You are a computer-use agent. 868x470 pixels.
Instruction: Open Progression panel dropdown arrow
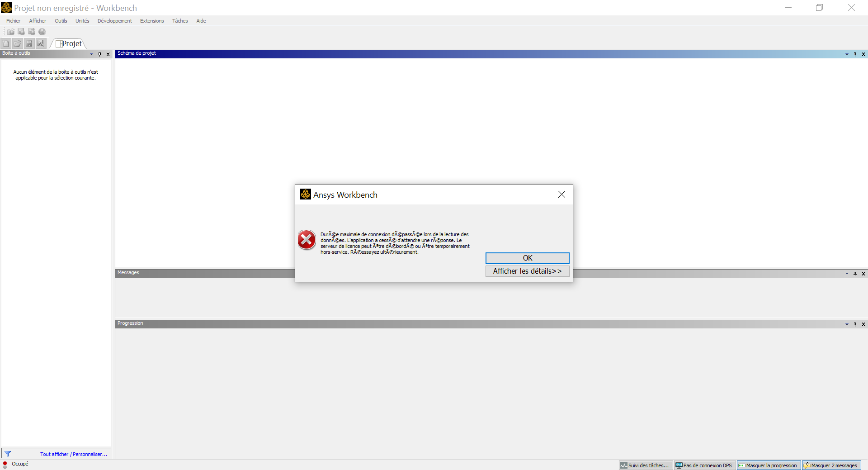pyautogui.click(x=847, y=324)
